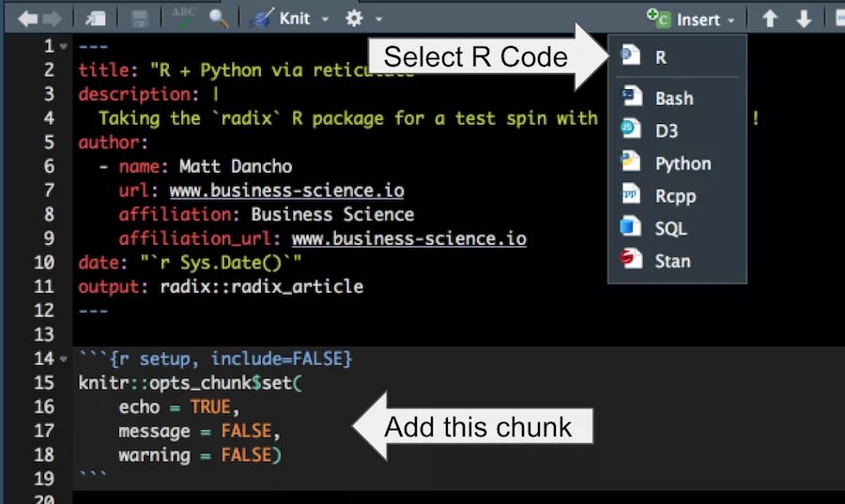Collapse YAML header fold at line 1
The width and height of the screenshot is (845, 504).
coord(64,47)
